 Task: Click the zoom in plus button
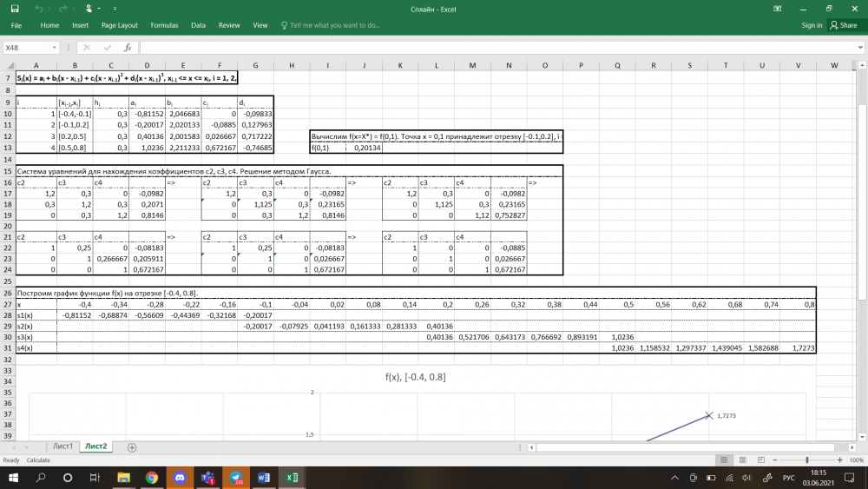pos(839,460)
